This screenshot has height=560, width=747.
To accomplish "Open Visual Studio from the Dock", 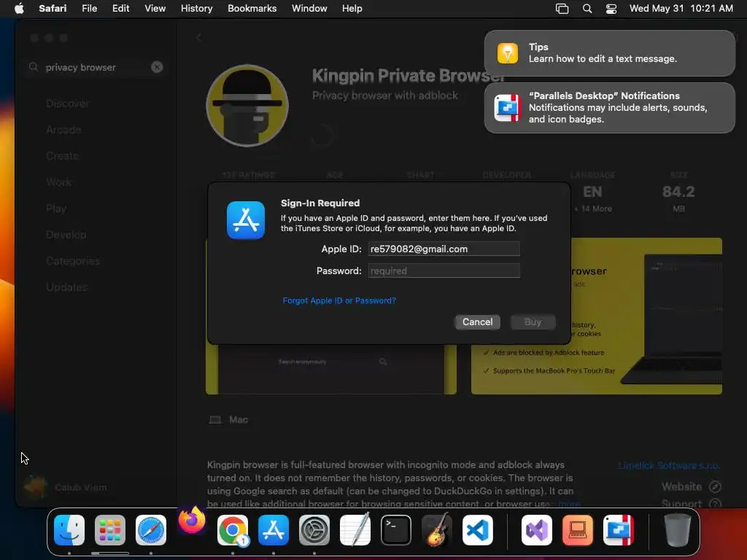I will pyautogui.click(x=537, y=530).
